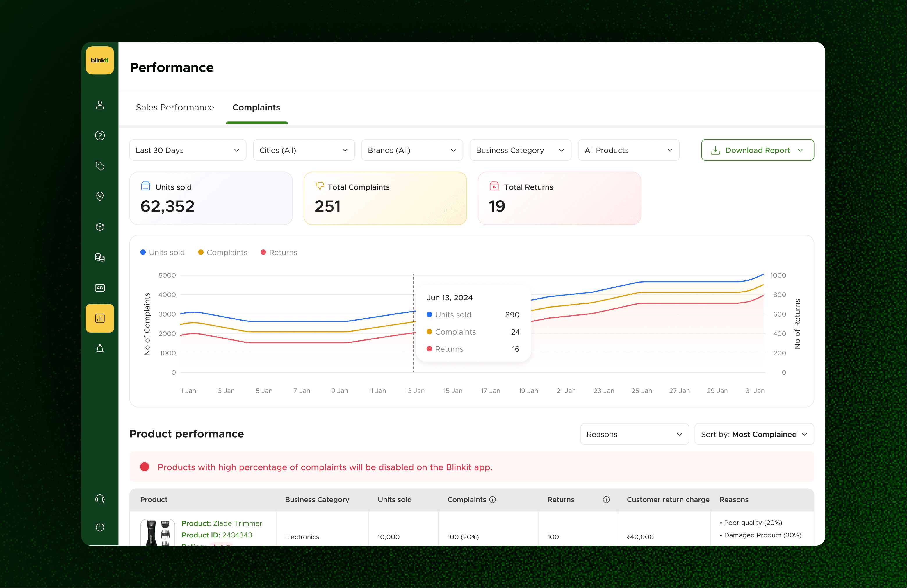Toggle the Units sold chart legend
The height and width of the screenshot is (588, 907).
[163, 253]
